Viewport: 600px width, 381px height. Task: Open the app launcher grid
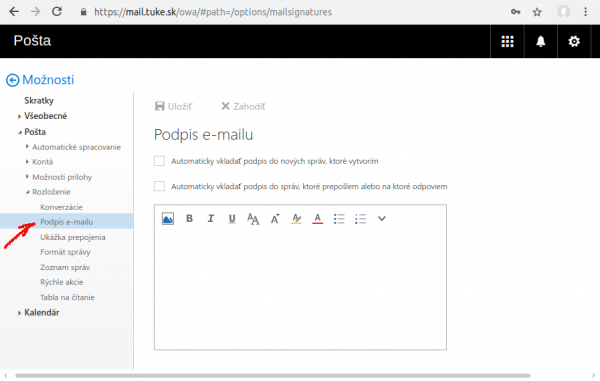[x=507, y=41]
